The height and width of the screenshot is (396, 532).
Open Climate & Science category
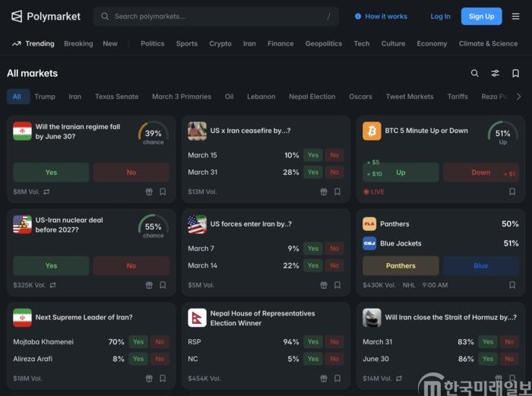pos(488,44)
